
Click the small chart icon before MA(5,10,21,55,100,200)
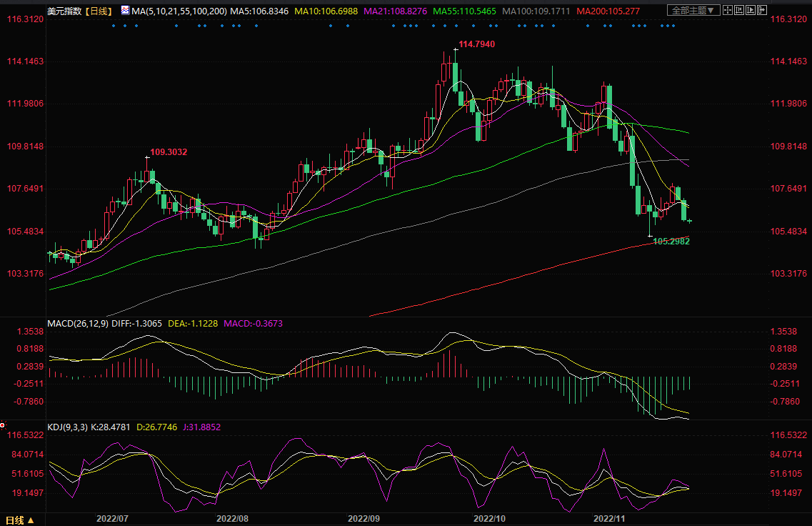tap(125, 11)
